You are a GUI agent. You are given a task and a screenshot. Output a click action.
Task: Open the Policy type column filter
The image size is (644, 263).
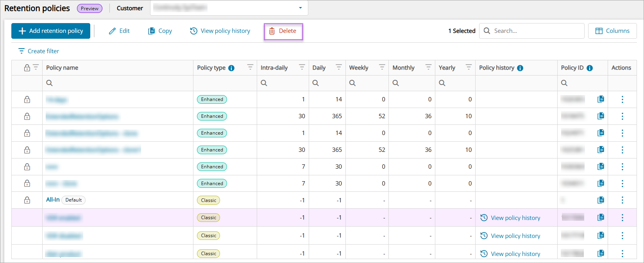[250, 67]
